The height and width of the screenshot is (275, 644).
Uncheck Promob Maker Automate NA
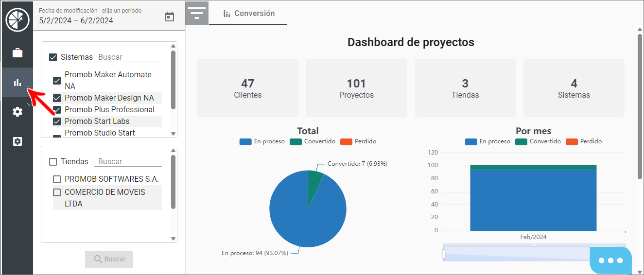[x=57, y=81]
